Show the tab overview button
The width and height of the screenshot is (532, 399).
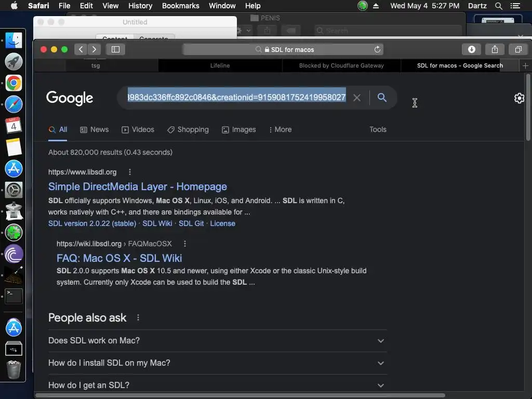pos(518,49)
